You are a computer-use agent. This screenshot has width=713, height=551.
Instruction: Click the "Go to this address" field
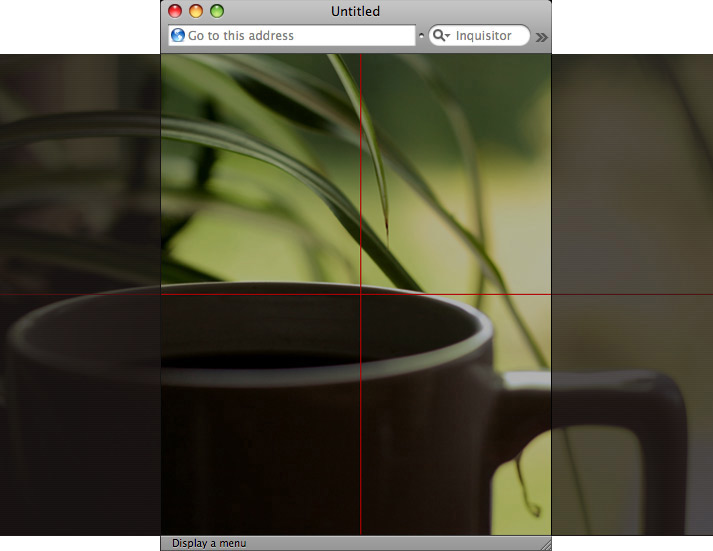click(291, 35)
